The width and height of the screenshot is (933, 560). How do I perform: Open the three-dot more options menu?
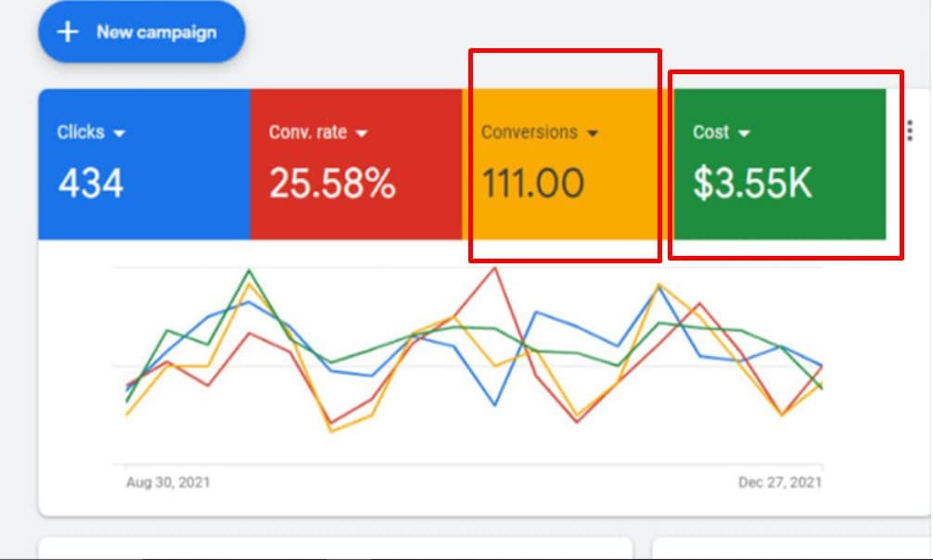pyautogui.click(x=910, y=131)
